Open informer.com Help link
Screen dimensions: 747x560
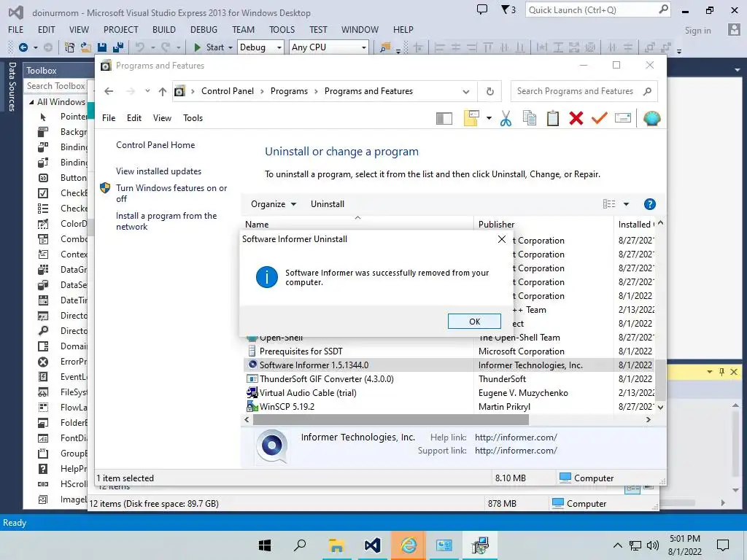(x=516, y=437)
